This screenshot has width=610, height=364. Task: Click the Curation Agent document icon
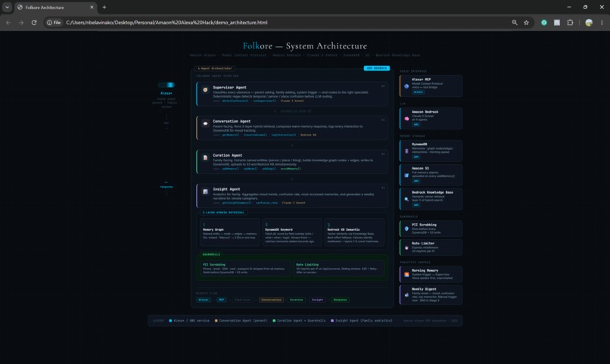(x=205, y=157)
